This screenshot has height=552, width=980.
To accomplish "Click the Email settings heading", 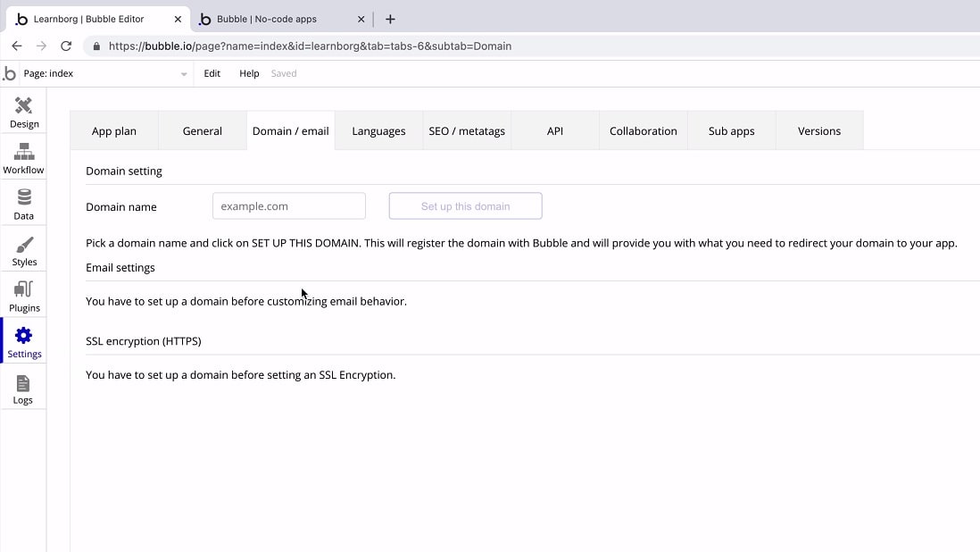I will pyautogui.click(x=120, y=268).
